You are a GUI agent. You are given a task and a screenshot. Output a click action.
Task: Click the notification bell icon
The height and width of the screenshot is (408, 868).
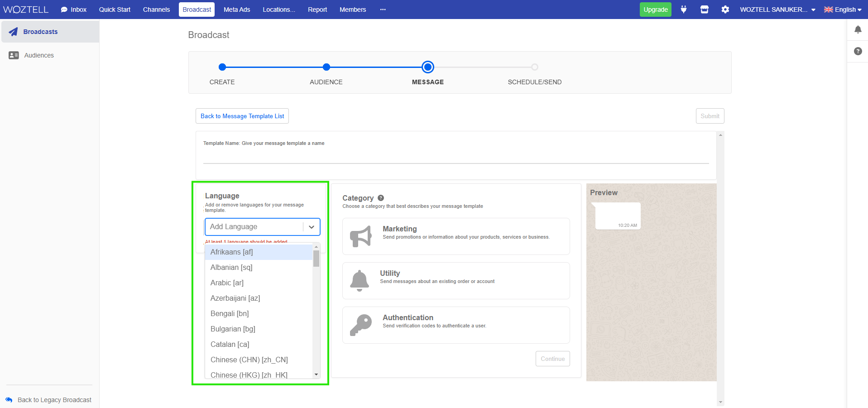858,30
